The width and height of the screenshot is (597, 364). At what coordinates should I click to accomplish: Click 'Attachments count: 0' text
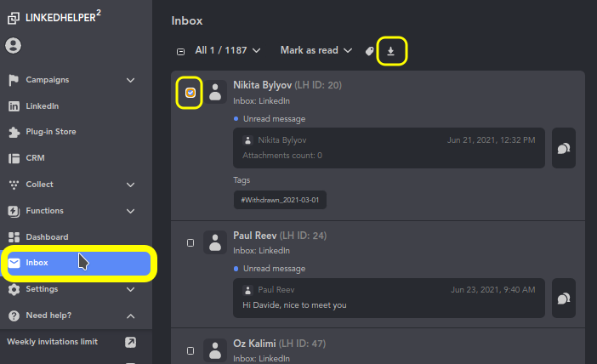click(x=282, y=156)
